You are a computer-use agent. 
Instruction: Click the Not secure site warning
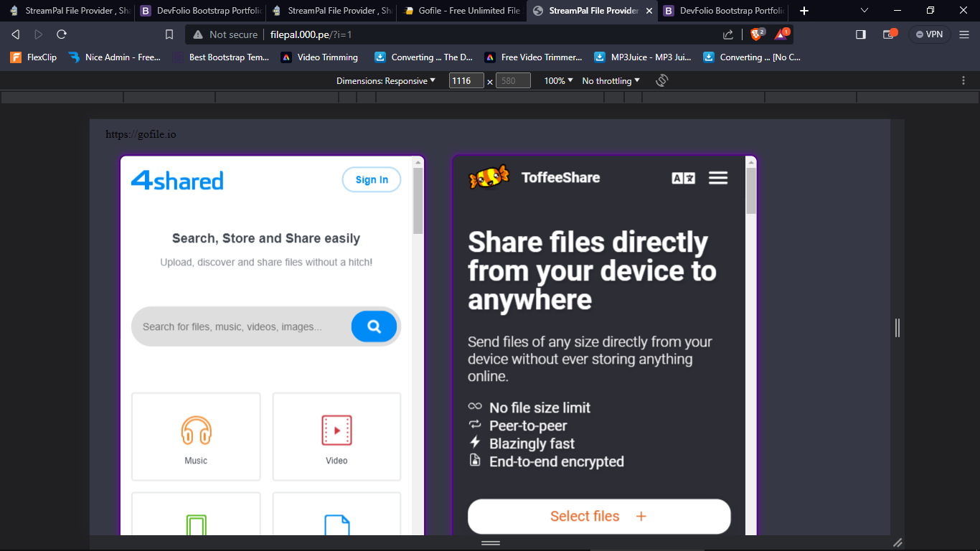(x=225, y=34)
